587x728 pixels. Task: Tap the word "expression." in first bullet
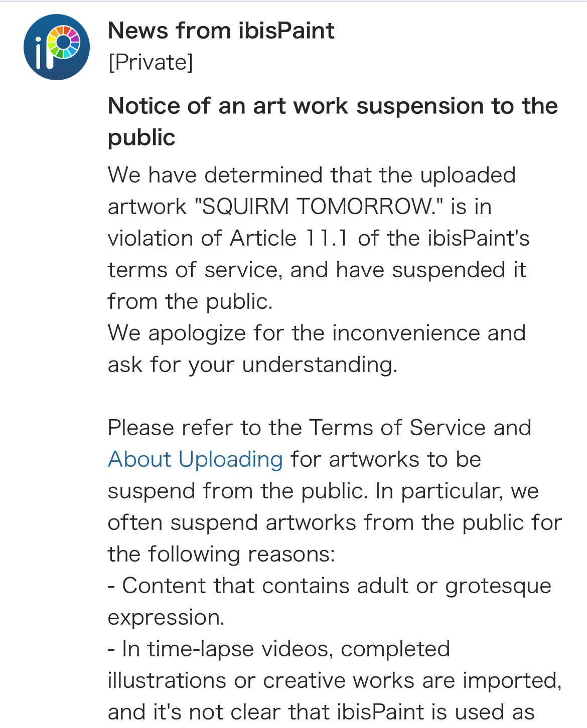[x=166, y=617]
